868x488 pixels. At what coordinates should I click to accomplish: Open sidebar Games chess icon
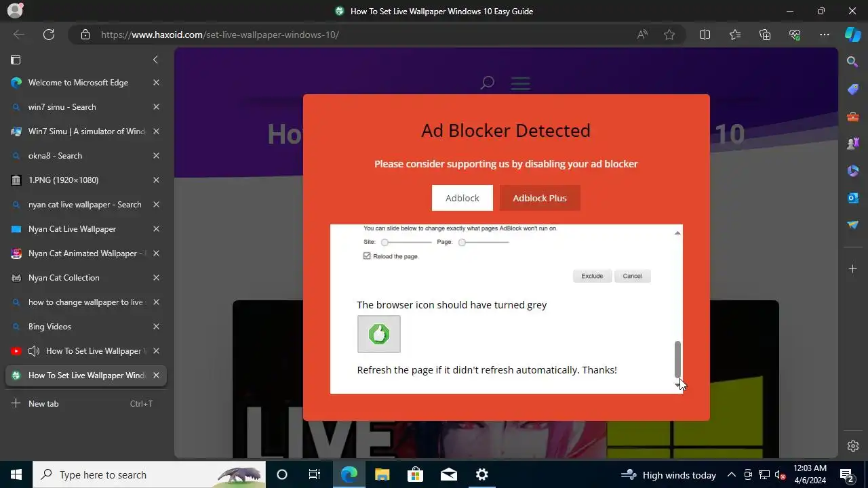pos(853,144)
